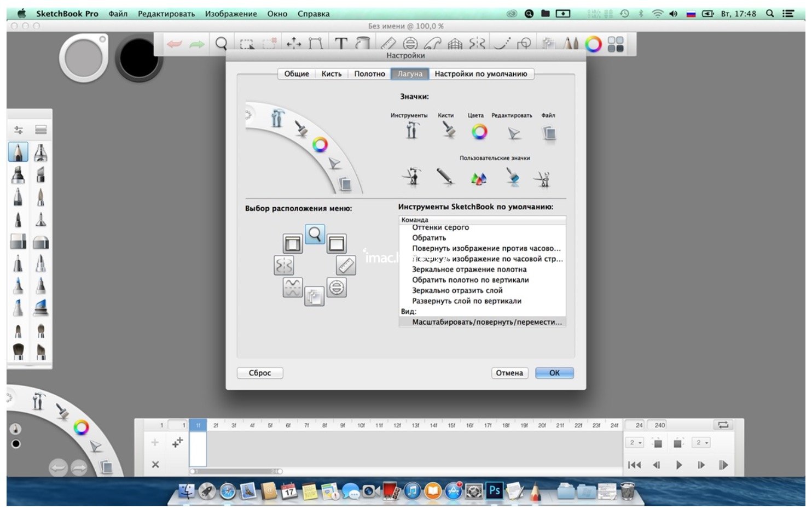Screen dimensions: 812x515
Task: Click the Отмена button
Action: pyautogui.click(x=509, y=373)
